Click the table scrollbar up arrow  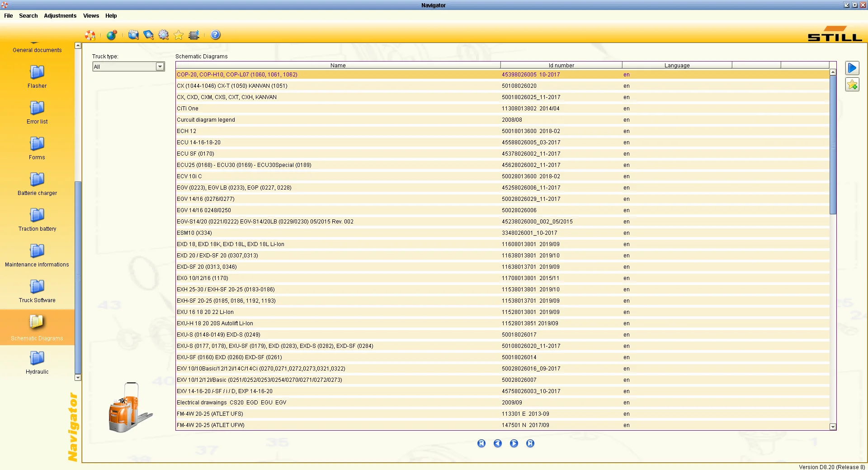pyautogui.click(x=833, y=72)
